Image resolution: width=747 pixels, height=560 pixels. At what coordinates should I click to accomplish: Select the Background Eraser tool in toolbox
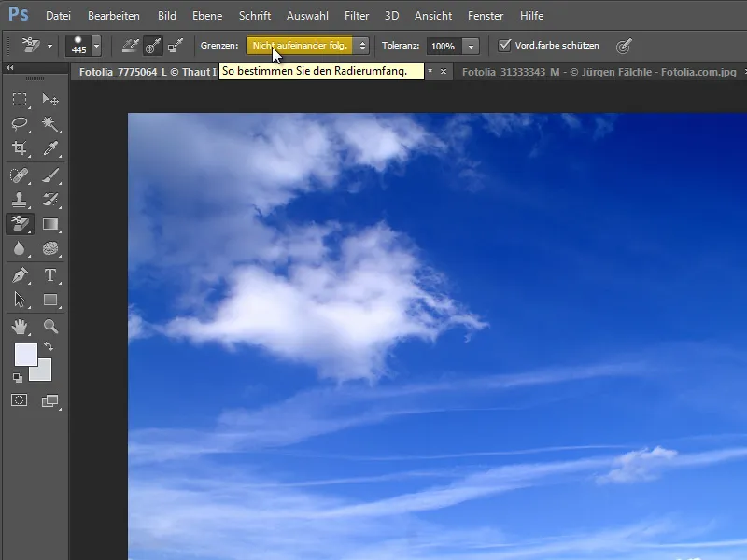click(x=20, y=224)
